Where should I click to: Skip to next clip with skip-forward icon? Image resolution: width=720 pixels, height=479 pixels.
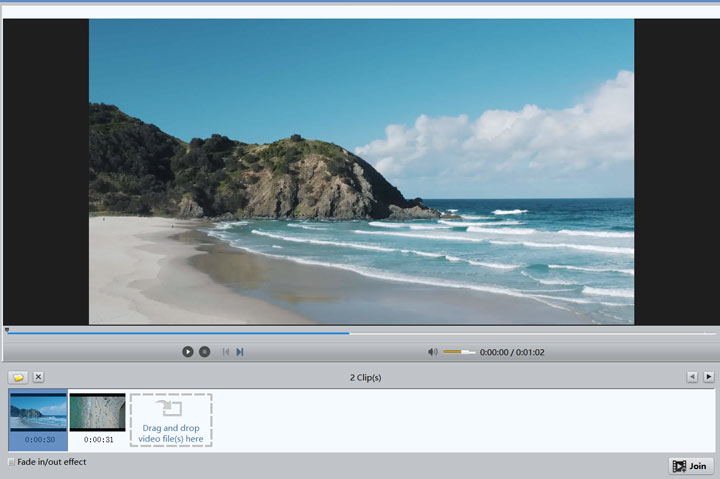pyautogui.click(x=240, y=352)
